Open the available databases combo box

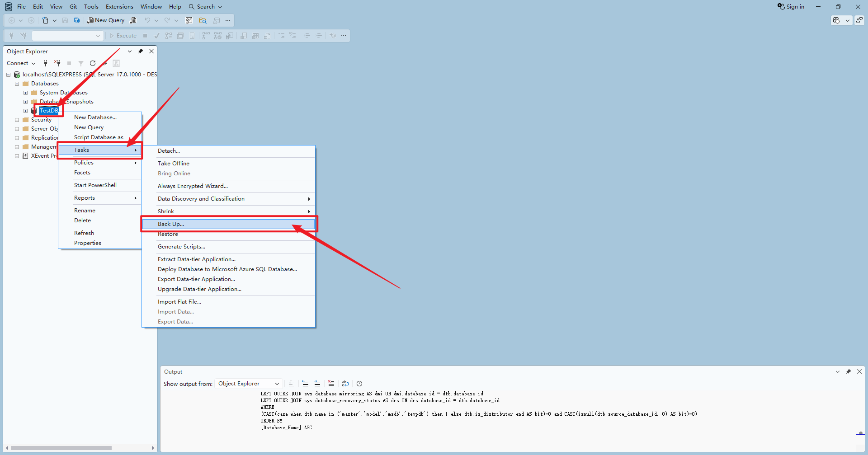coord(67,36)
